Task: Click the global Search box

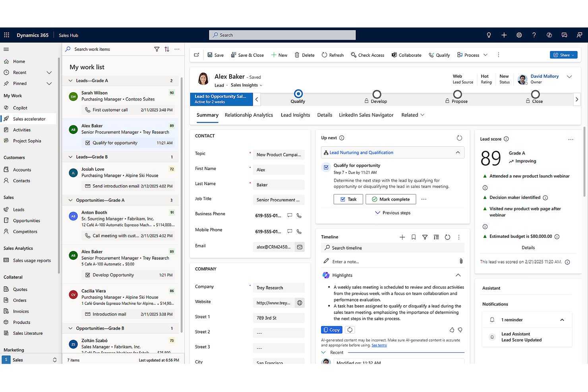Action: [x=282, y=35]
